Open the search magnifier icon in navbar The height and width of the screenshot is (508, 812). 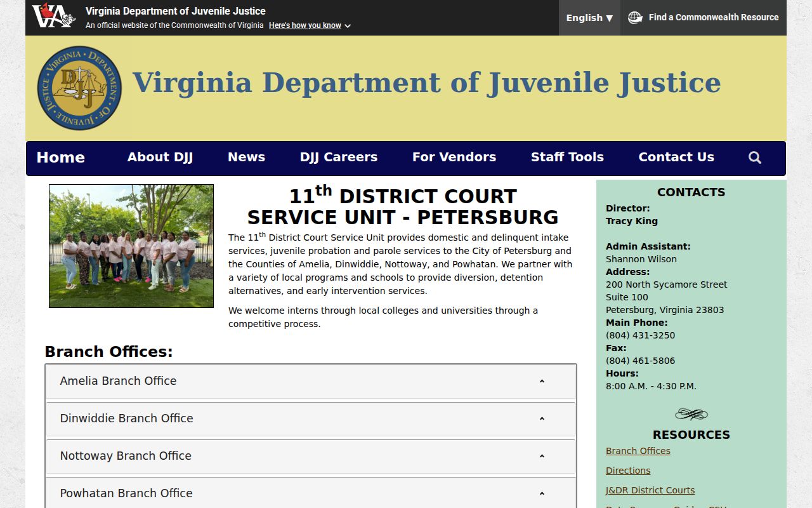coord(754,157)
